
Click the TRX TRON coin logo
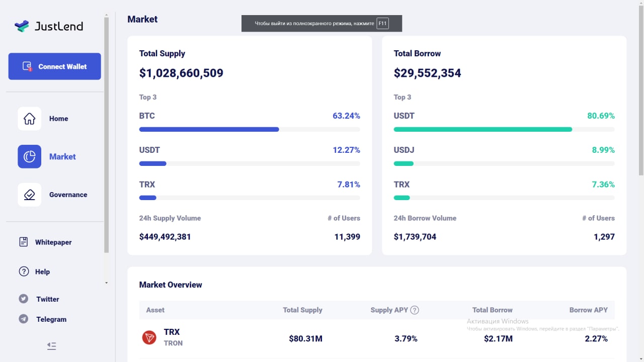click(x=149, y=337)
